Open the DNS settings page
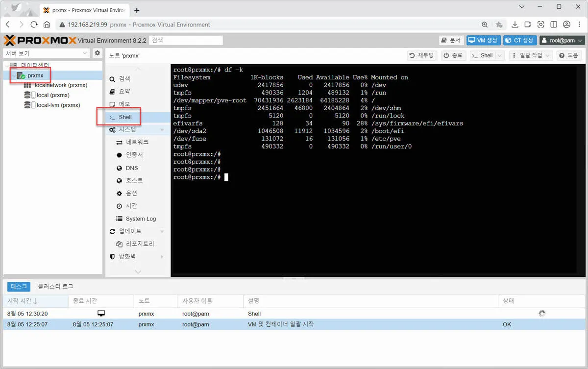 pyautogui.click(x=132, y=168)
